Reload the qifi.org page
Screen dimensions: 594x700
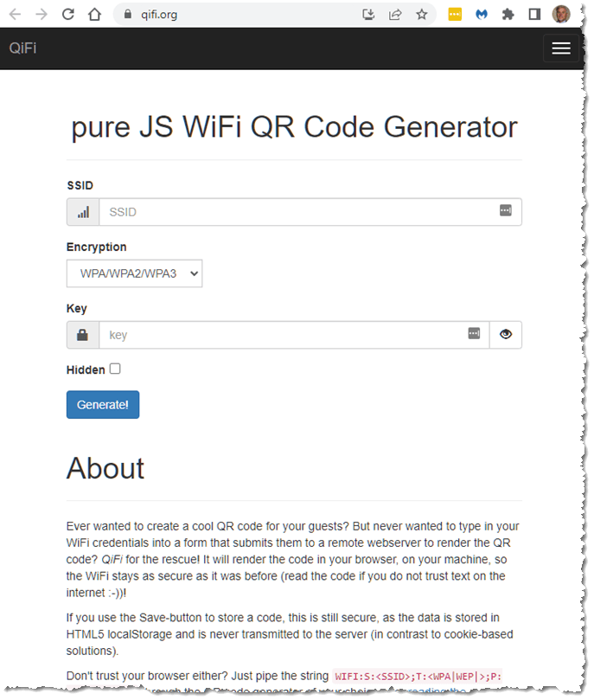(x=68, y=14)
